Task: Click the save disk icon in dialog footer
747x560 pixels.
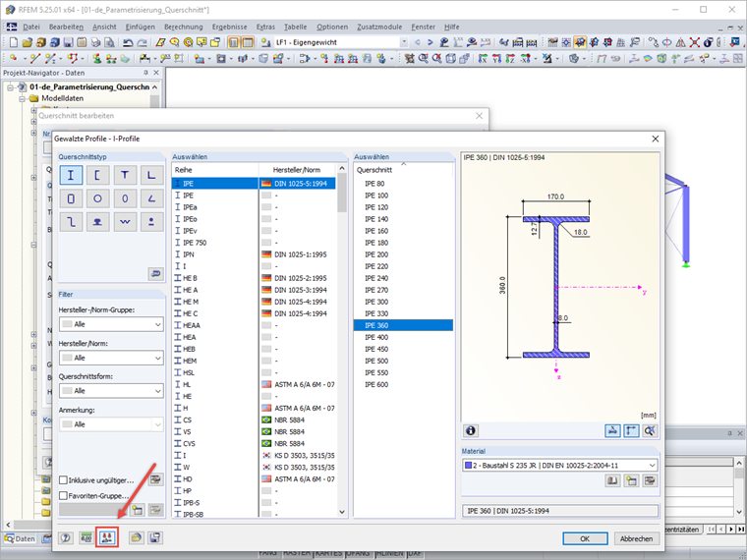Action: click(x=155, y=538)
